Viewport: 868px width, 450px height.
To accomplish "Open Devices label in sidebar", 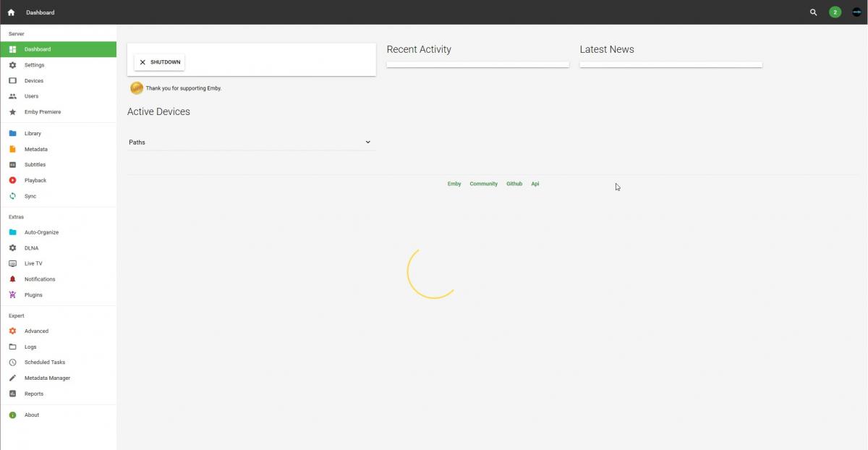I will coord(34,81).
